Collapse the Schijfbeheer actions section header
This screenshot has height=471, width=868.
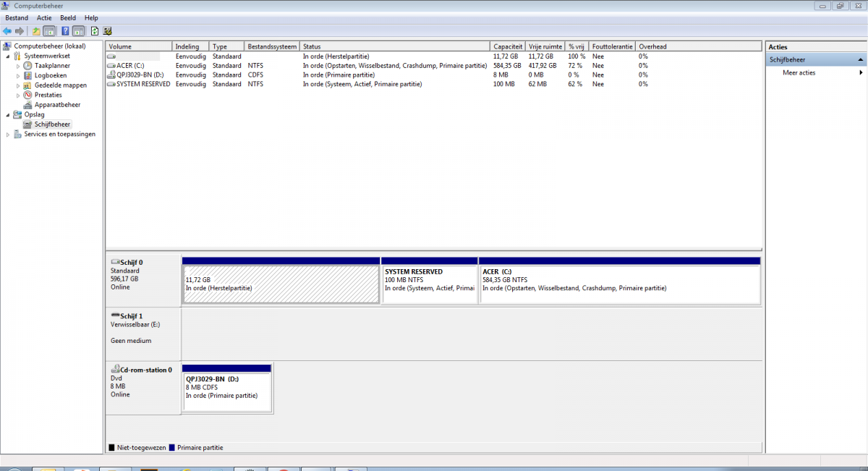click(x=860, y=60)
